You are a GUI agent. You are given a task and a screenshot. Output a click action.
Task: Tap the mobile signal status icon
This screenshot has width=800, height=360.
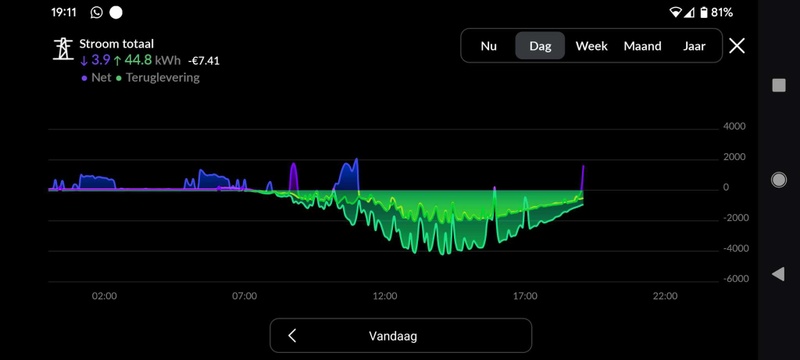tap(689, 12)
